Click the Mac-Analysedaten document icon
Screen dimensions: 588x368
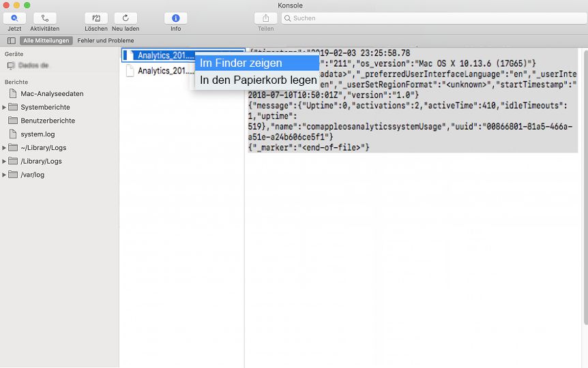(13, 93)
